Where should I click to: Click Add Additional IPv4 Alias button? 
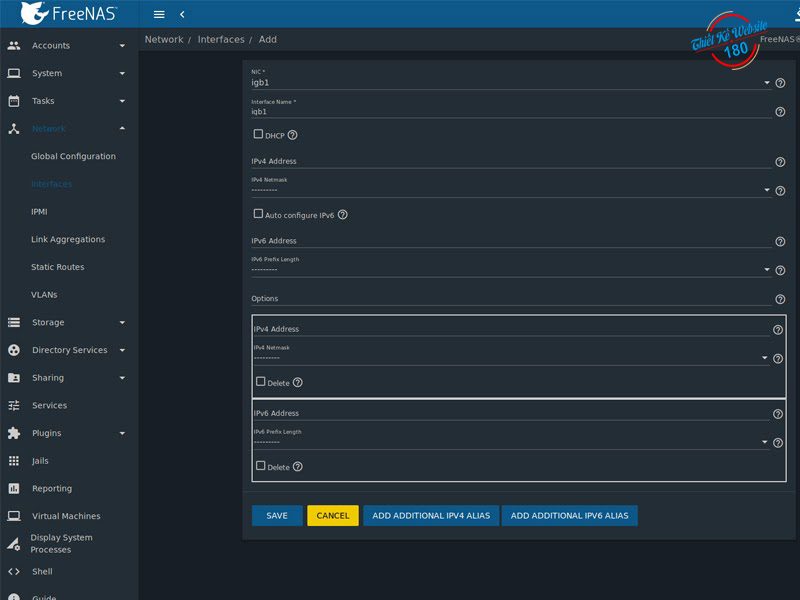point(431,516)
